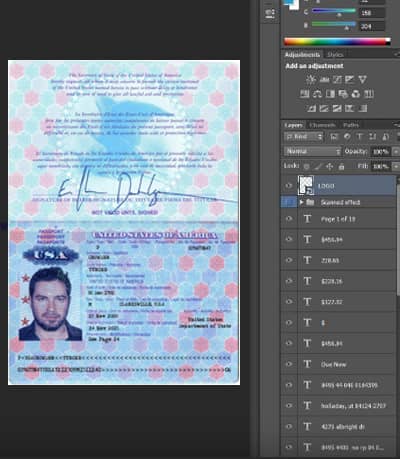Add a Brightness/Contrast adjustment
The image size is (400, 459).
(x=311, y=79)
